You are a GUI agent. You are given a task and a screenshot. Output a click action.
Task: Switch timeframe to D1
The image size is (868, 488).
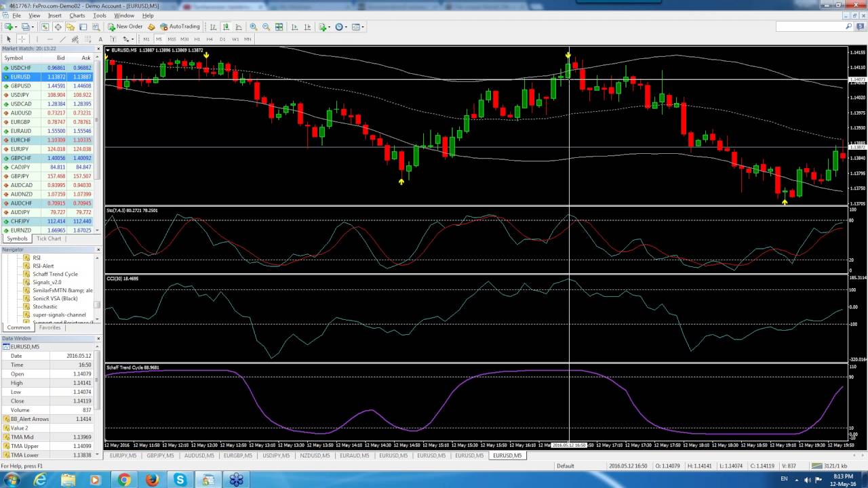[222, 39]
